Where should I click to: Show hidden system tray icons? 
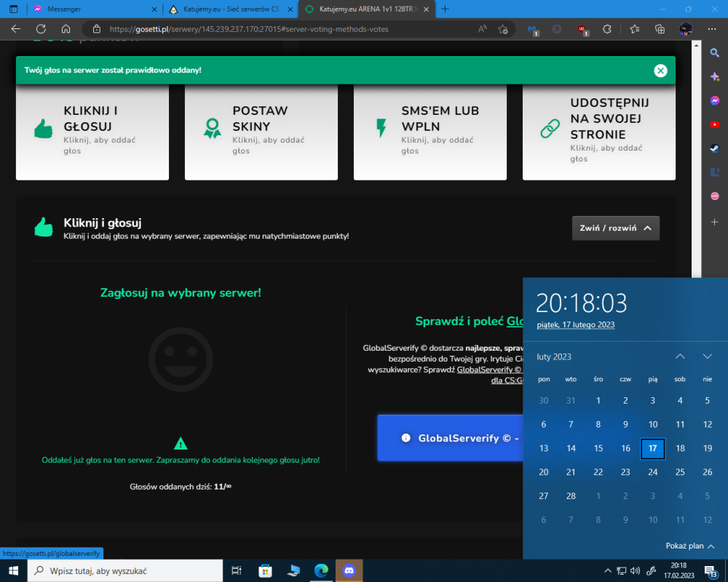[607, 571]
